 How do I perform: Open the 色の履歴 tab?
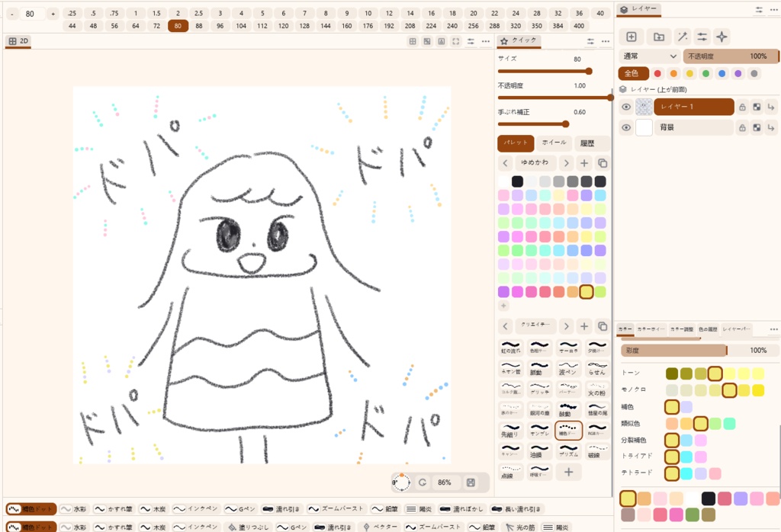708,329
